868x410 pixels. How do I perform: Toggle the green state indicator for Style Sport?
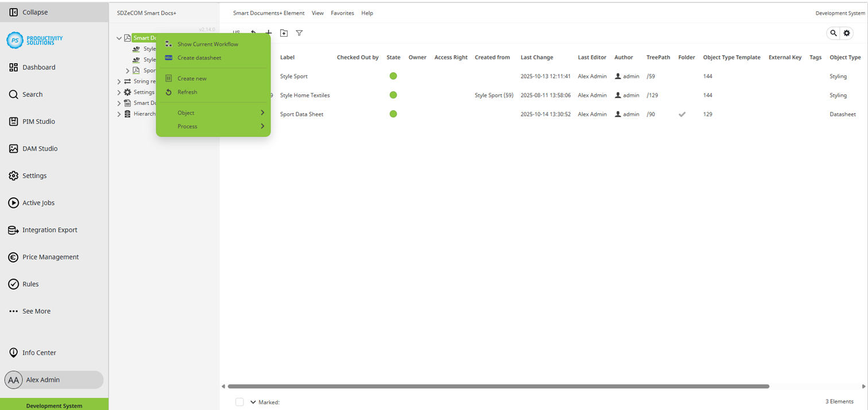click(x=393, y=76)
